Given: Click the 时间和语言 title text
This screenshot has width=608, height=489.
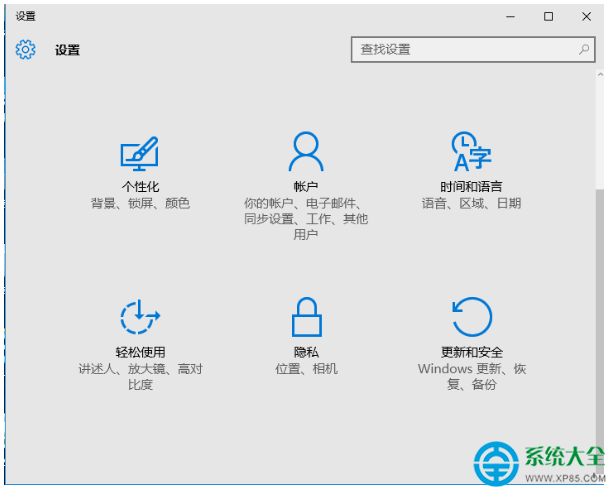Looking at the screenshot, I should 472,187.
